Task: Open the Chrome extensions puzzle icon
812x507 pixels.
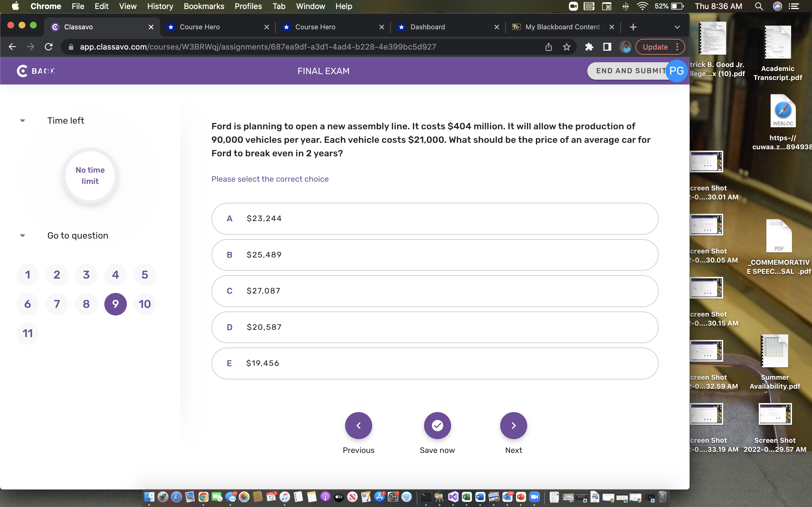Action: [x=590, y=46]
